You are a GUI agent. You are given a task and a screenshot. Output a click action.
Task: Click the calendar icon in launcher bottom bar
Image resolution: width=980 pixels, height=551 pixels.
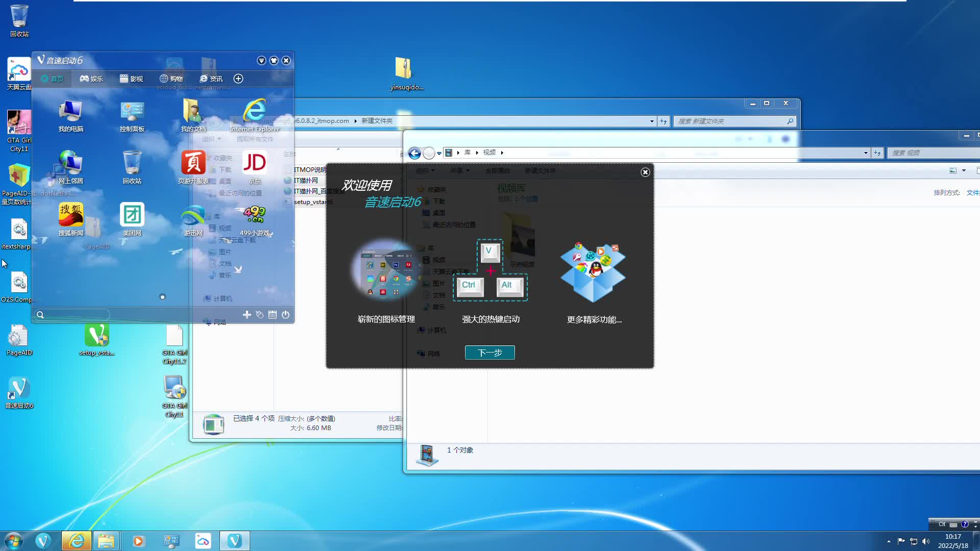[x=273, y=315]
